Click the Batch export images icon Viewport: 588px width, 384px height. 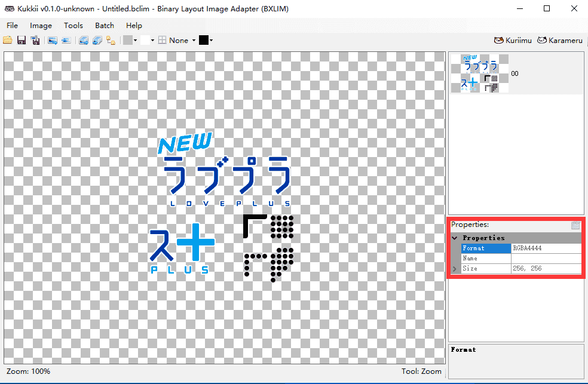[x=84, y=40]
